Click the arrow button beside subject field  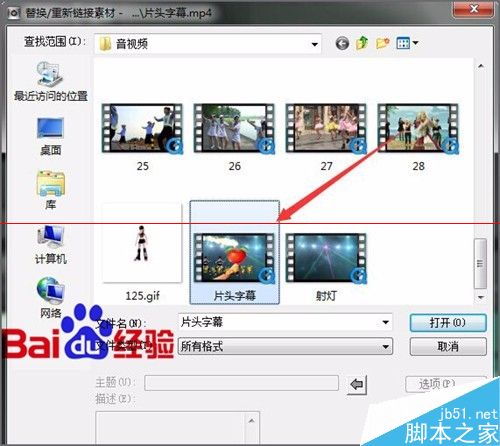point(357,384)
